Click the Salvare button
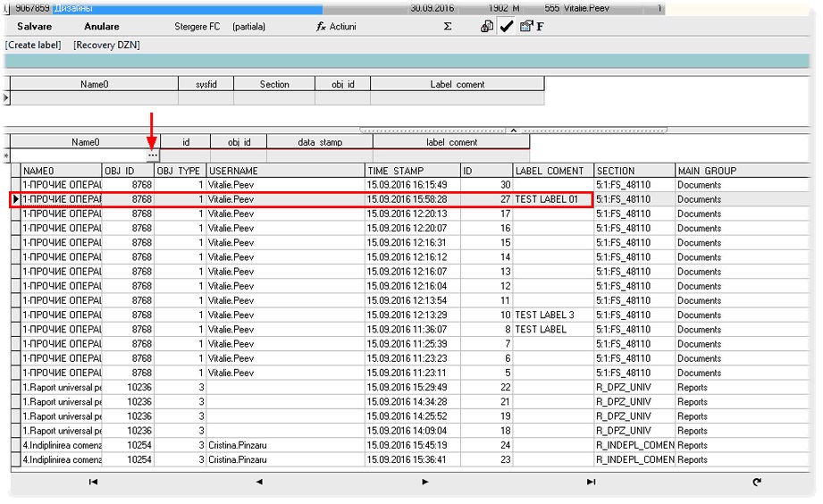 click(x=34, y=26)
